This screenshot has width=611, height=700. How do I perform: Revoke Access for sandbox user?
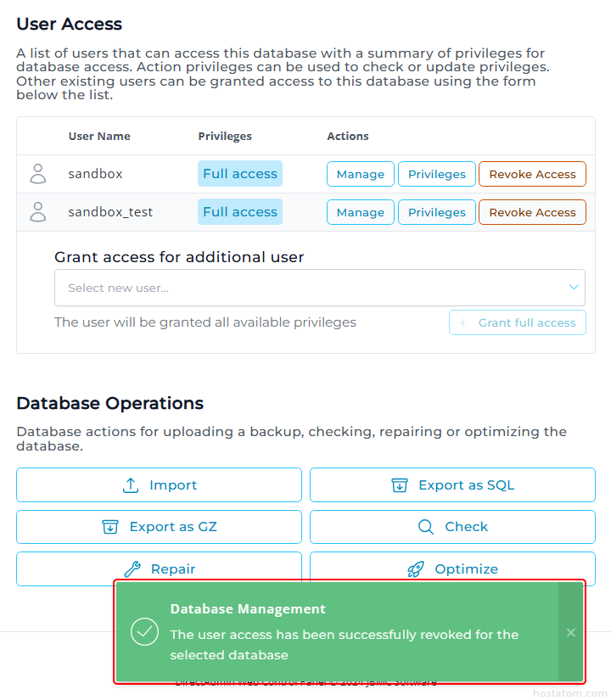point(532,174)
